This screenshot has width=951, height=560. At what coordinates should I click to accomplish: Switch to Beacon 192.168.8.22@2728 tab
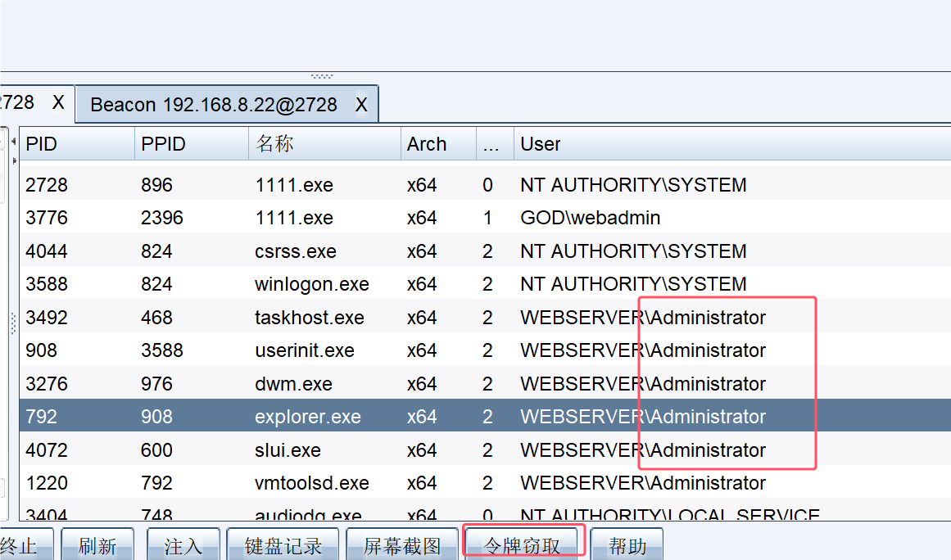pyautogui.click(x=214, y=105)
